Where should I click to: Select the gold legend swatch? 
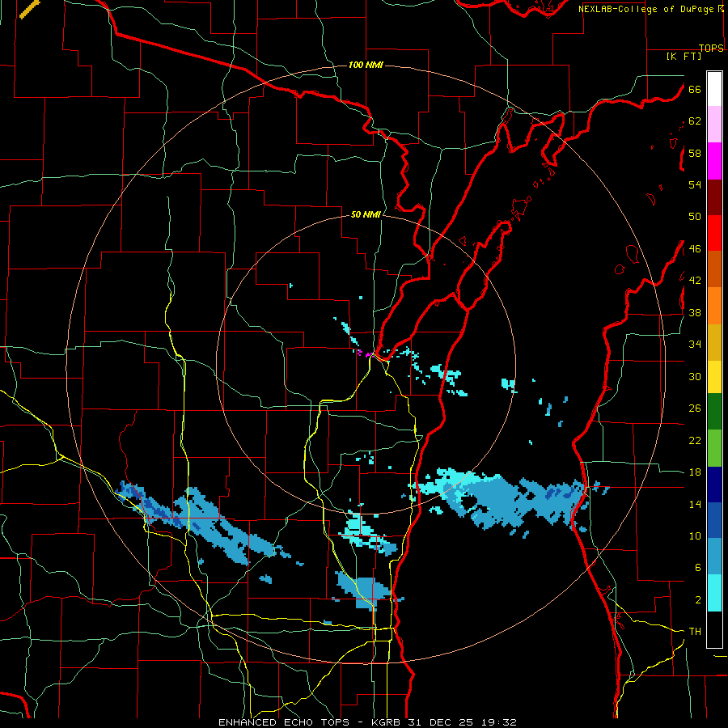[x=714, y=342]
